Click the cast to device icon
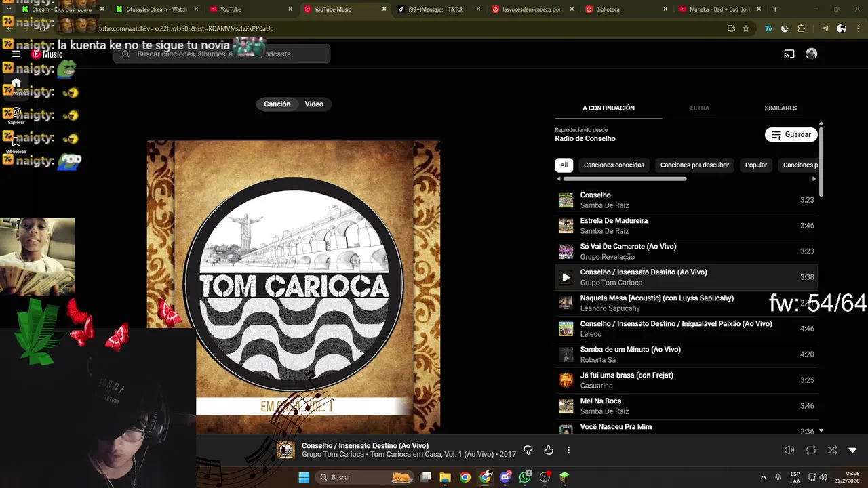The image size is (868, 488). click(x=789, y=54)
